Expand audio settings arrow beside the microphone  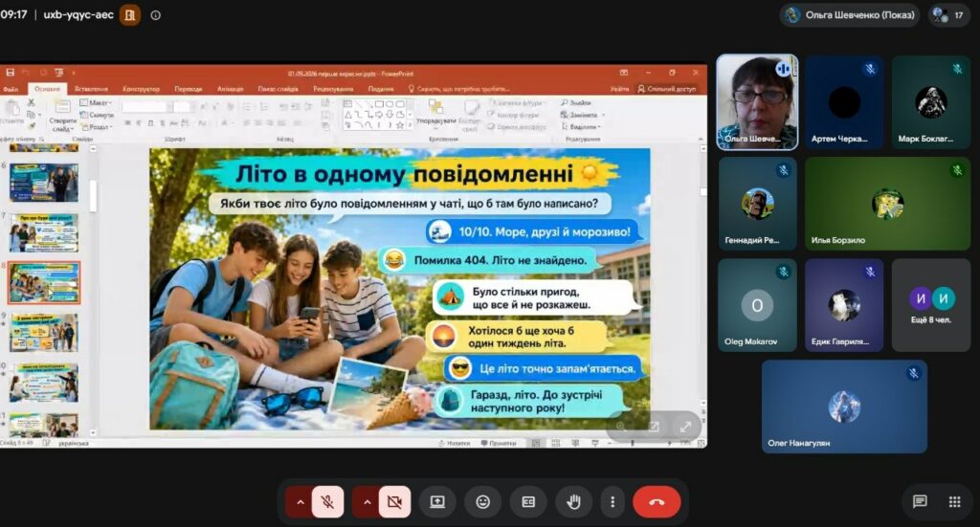(300, 501)
